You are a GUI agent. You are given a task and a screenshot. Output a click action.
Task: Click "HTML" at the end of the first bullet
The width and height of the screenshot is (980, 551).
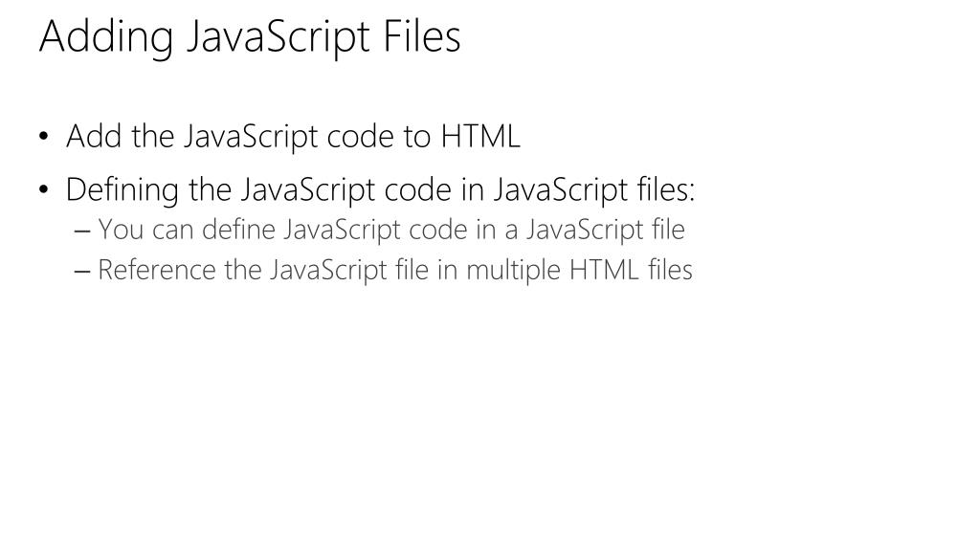tap(480, 137)
